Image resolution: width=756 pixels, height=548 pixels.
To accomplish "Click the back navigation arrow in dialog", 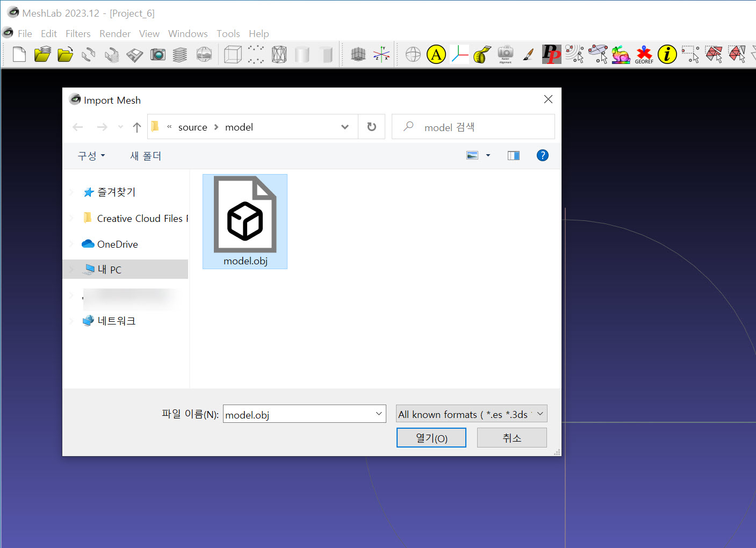I will tap(78, 127).
